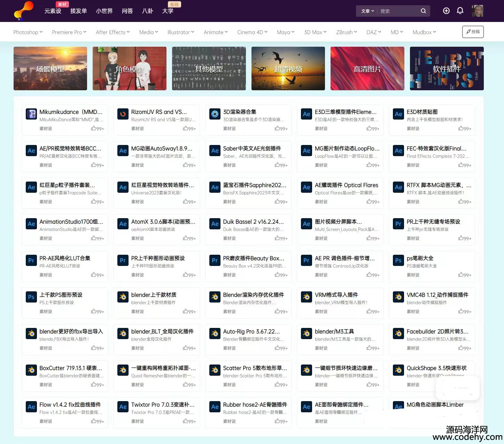Screen dimensions: 504x444
Task: Expand the Photoshop category dropdown
Action: click(28, 32)
